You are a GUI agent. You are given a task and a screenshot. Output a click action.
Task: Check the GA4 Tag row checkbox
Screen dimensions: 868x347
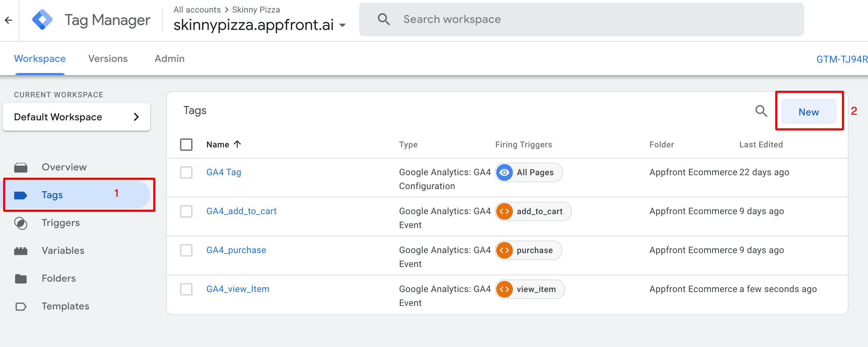tap(186, 172)
